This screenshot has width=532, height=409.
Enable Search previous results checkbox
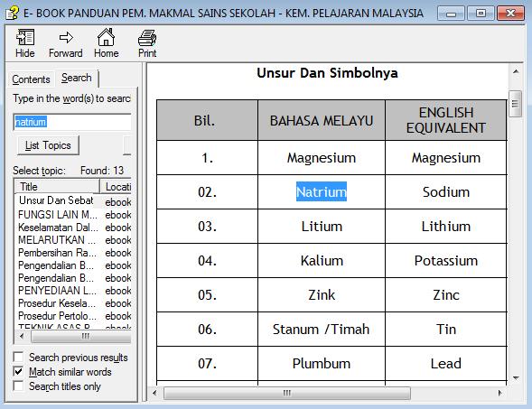[x=18, y=358]
